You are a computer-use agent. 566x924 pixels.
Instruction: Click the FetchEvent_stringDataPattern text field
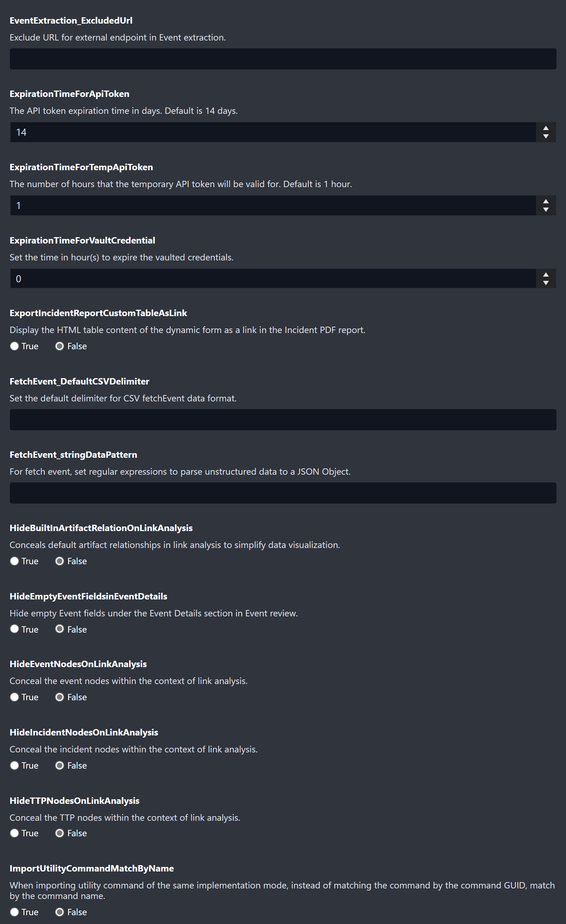click(282, 493)
